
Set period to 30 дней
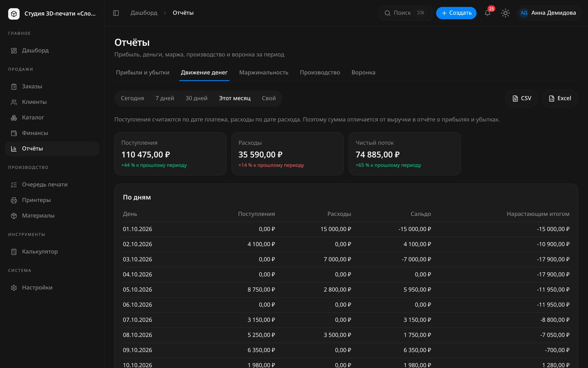[x=196, y=98]
